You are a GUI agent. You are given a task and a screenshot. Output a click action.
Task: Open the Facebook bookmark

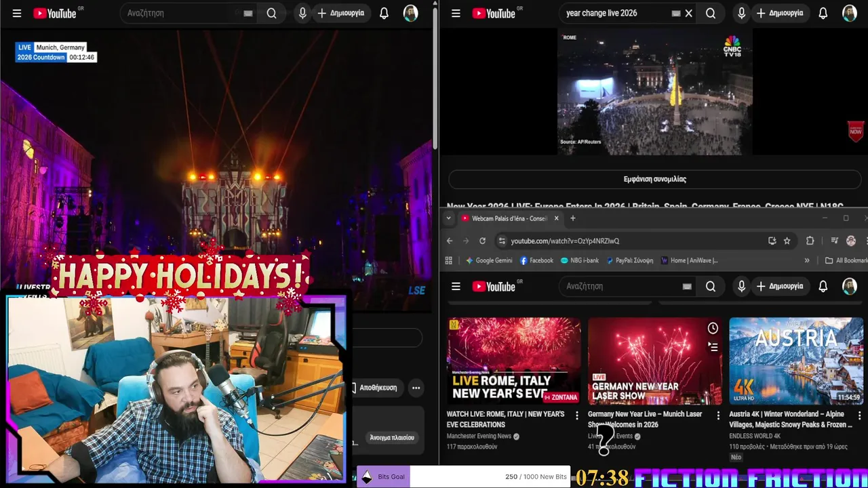click(x=536, y=260)
